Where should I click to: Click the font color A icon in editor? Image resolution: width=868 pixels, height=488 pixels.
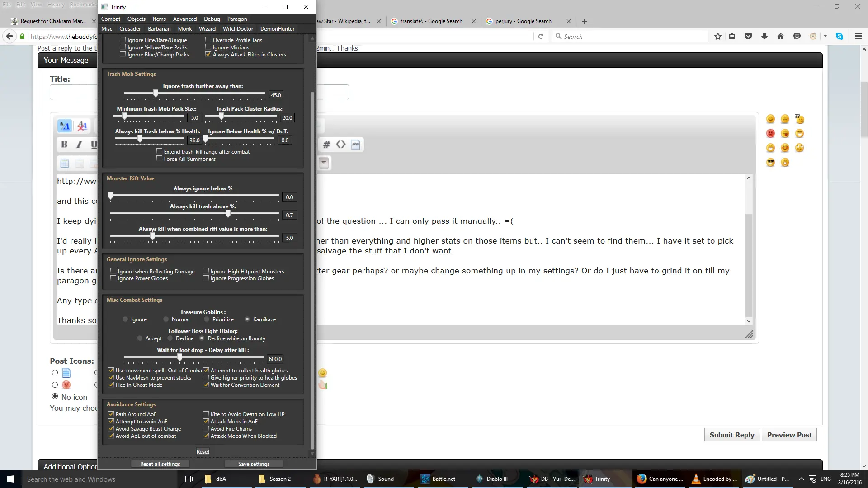pyautogui.click(x=82, y=126)
